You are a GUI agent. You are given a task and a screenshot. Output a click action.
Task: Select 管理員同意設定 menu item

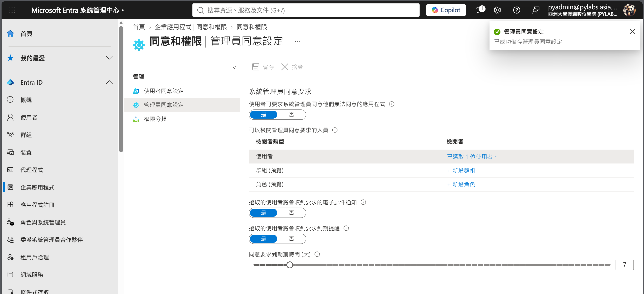[182, 105]
